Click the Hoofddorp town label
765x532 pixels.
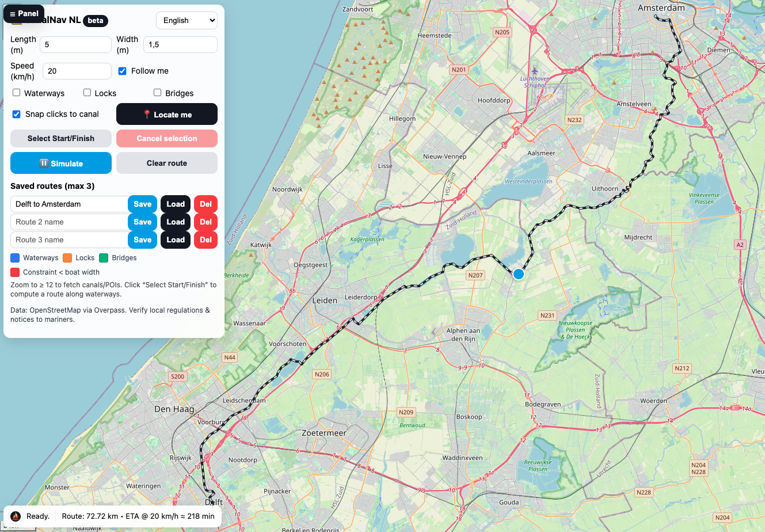(x=494, y=100)
